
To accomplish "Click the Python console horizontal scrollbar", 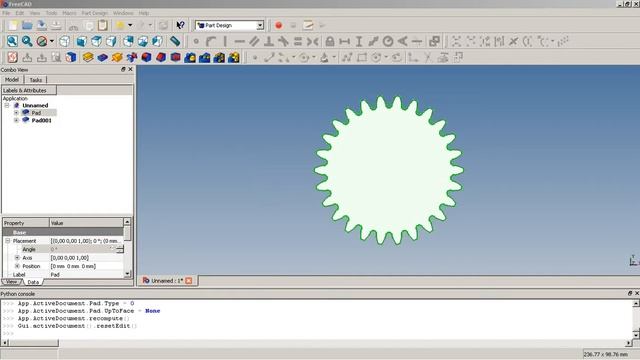I will tap(317, 343).
